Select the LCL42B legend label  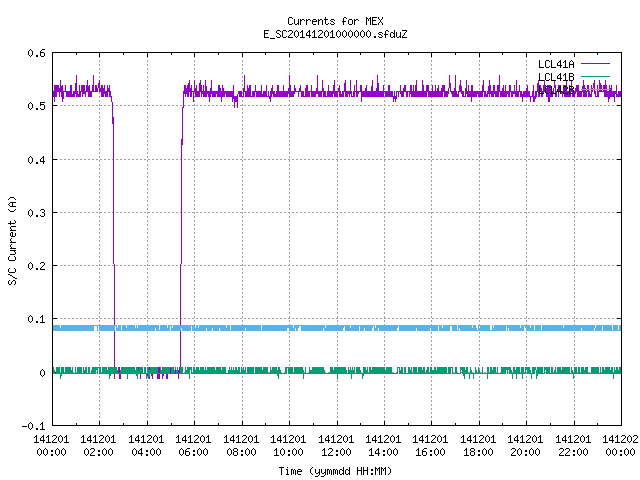(x=556, y=90)
